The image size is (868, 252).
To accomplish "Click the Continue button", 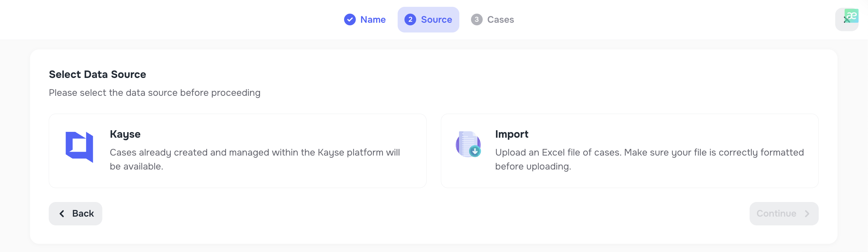I will [784, 214].
